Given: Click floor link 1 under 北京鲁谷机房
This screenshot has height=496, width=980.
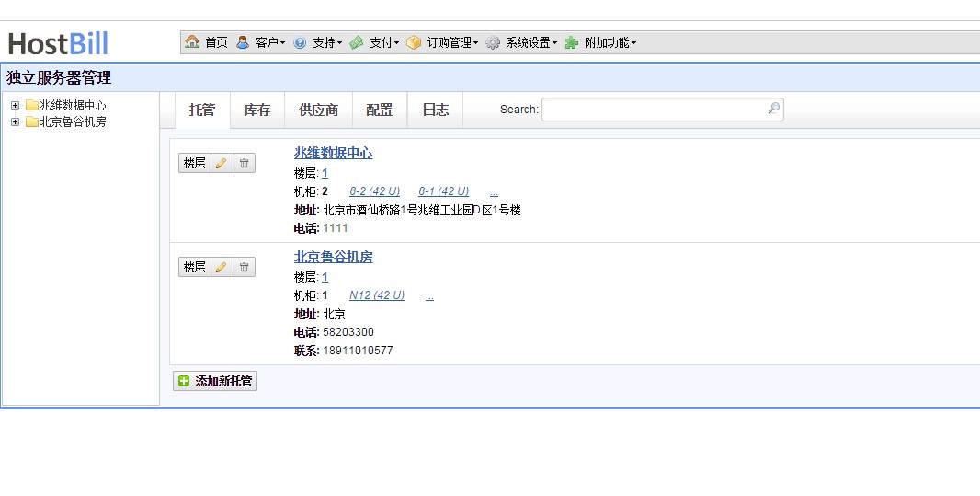Looking at the screenshot, I should [x=325, y=277].
